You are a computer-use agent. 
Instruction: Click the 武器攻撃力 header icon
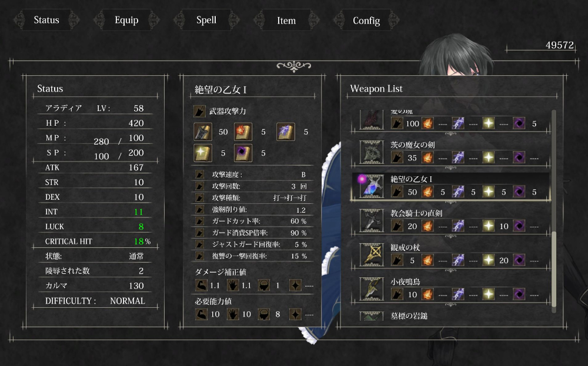(199, 111)
